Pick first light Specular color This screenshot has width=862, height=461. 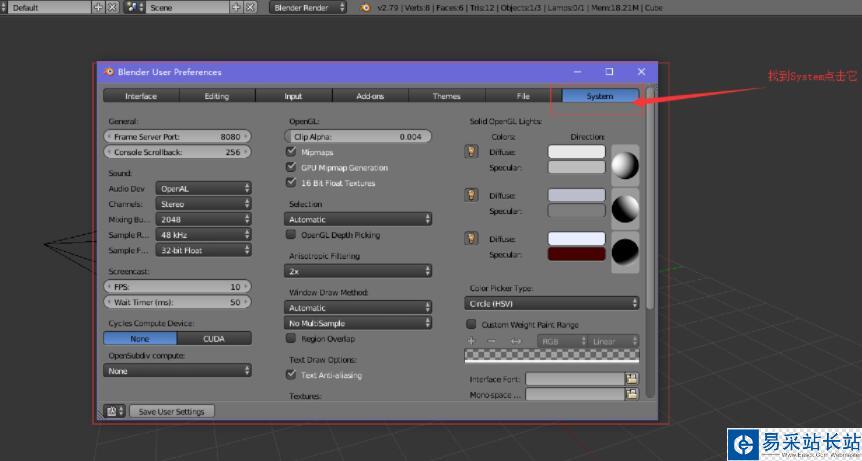576,167
